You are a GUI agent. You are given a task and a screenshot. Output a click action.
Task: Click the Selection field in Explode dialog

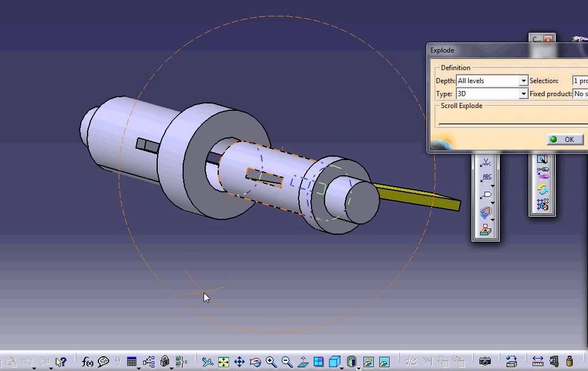tap(580, 81)
